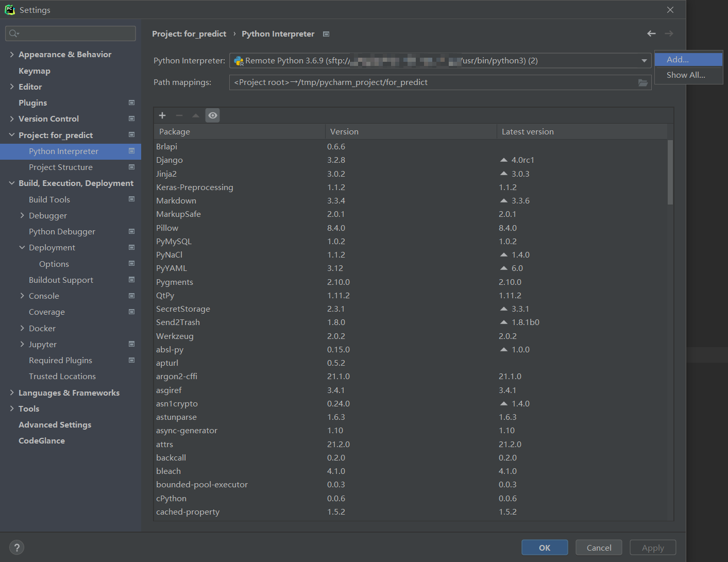Go back with the left arrow icon
The width and height of the screenshot is (728, 562).
tap(652, 33)
